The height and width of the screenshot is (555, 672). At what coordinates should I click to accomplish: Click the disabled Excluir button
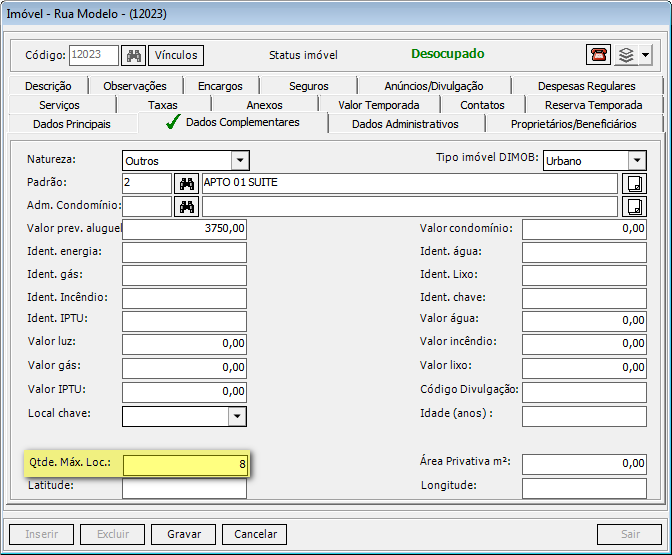[x=112, y=534]
